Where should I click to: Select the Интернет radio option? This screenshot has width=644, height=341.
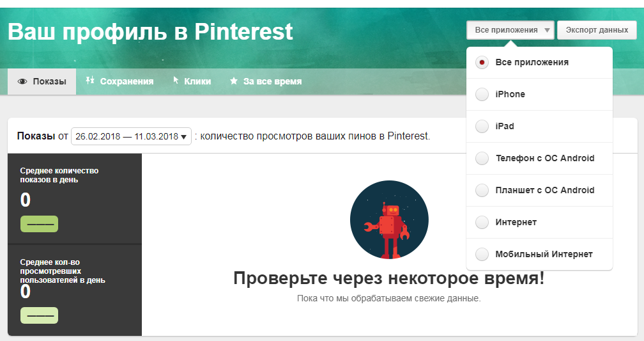coord(482,223)
